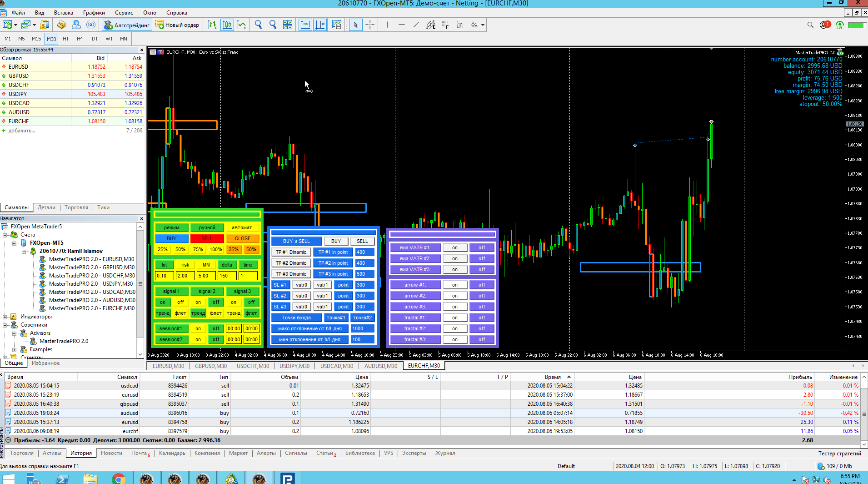
Task: Open a new chart window from toolbar
Action: click(x=7, y=25)
